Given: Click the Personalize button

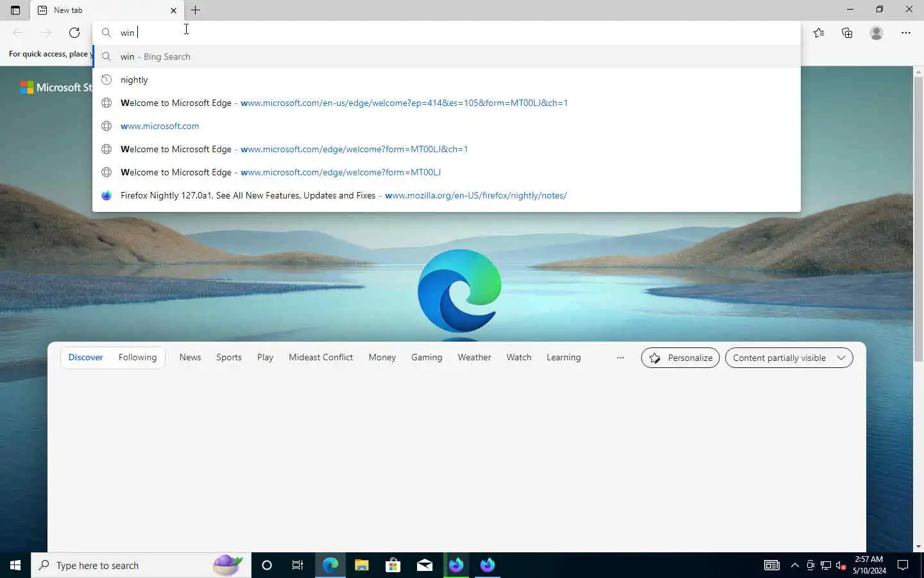Looking at the screenshot, I should point(680,358).
